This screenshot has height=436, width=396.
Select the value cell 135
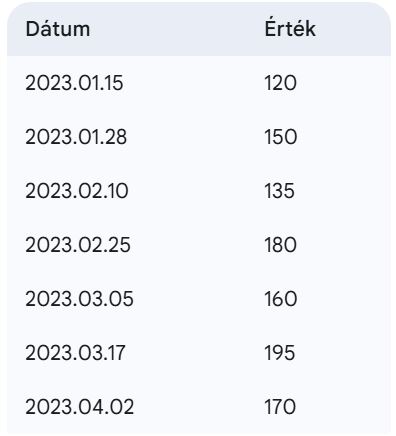(x=280, y=191)
